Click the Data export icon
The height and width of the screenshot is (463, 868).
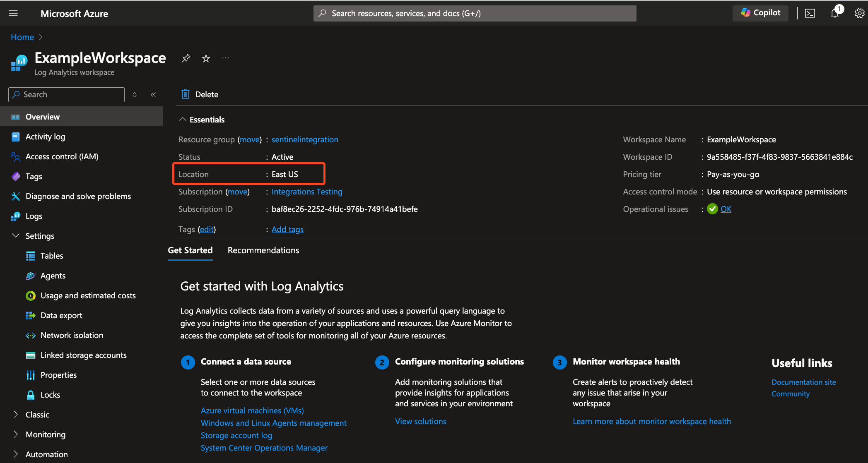31,315
